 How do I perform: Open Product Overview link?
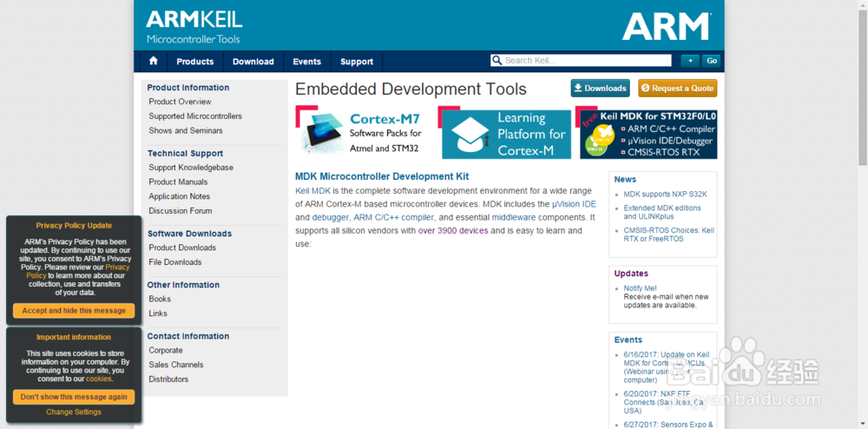(180, 102)
